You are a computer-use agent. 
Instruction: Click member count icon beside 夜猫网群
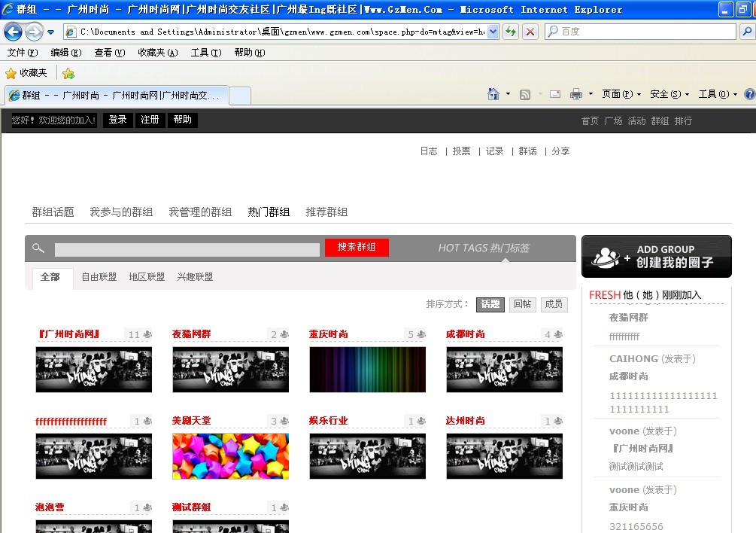tap(284, 334)
